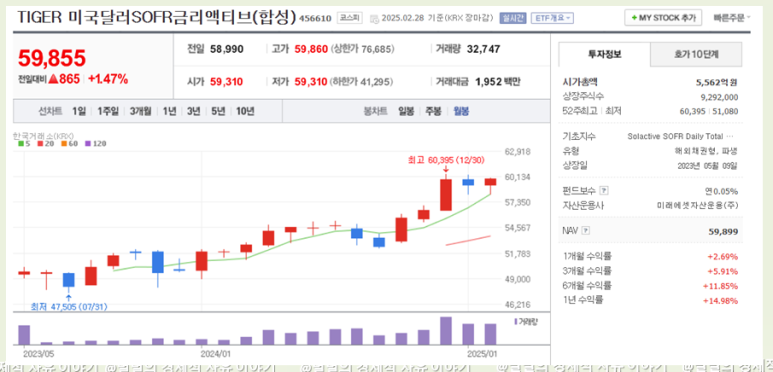Click the 거래대금 value 1,952 백만
Screen dimensions: 773x372
tap(497, 81)
